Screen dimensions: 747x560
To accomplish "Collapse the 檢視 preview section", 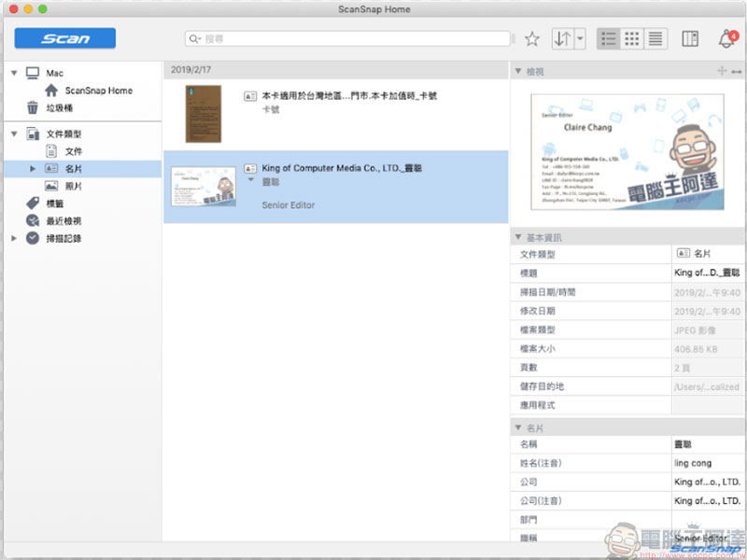I will pos(518,72).
